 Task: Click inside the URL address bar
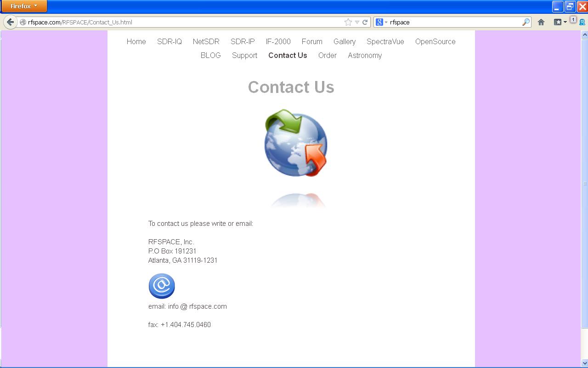(x=184, y=22)
